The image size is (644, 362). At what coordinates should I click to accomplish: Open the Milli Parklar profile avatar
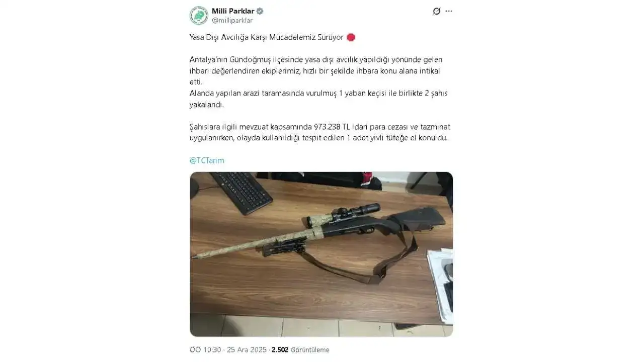coord(199,16)
